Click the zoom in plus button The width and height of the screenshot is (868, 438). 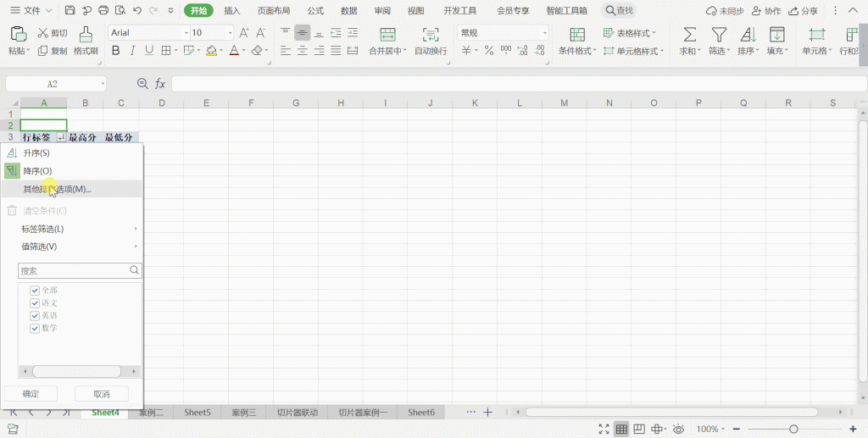(x=853, y=430)
